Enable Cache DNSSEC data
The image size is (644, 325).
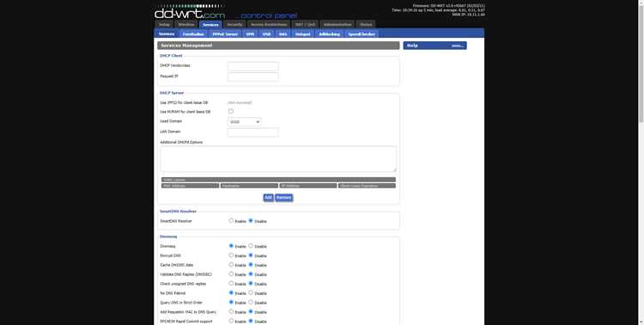point(231,265)
